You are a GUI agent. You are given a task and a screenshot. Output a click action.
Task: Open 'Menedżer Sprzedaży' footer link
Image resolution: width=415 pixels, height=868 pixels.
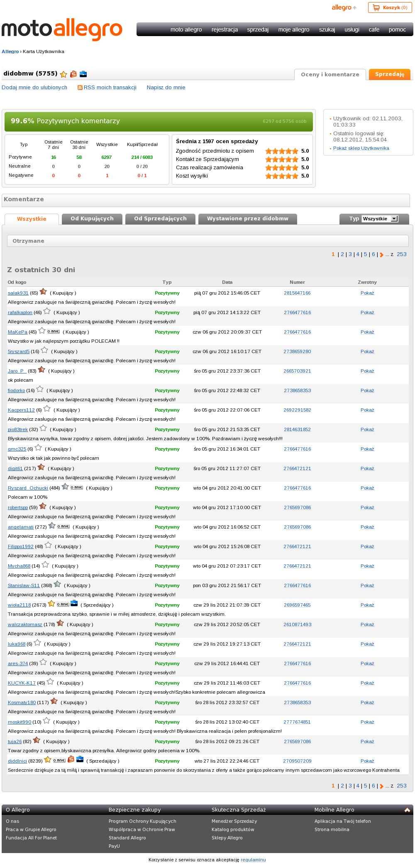(234, 821)
